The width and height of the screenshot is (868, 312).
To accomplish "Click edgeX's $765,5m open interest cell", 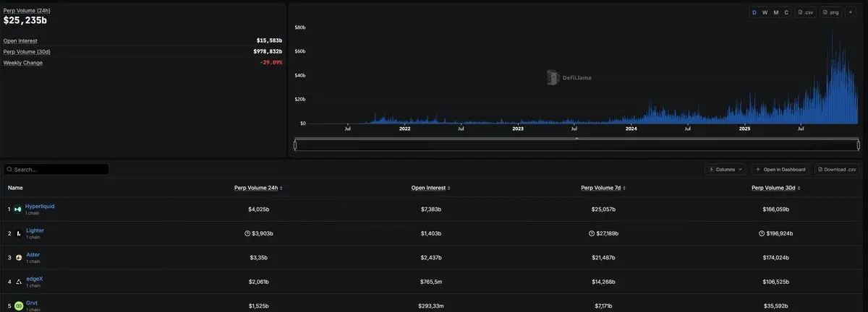I will pos(431,282).
